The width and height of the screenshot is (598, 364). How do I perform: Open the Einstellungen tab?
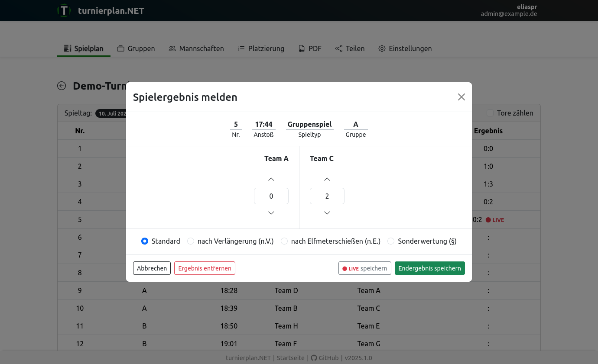[405, 48]
